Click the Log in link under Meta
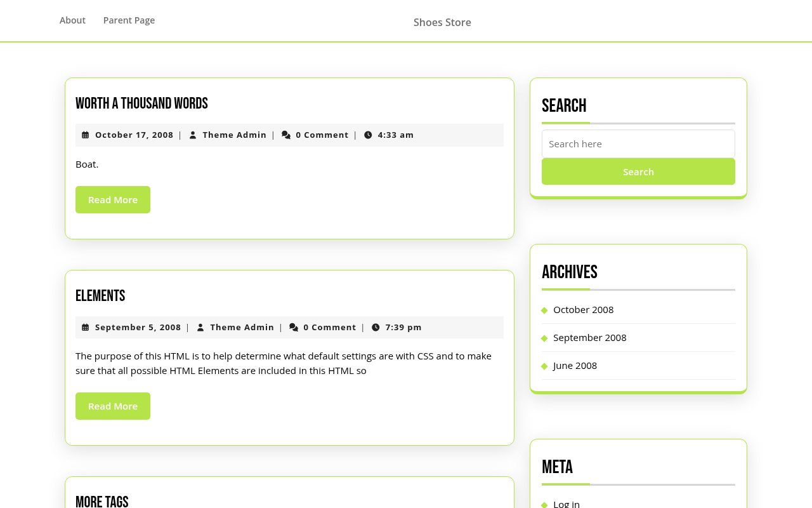The width and height of the screenshot is (812, 508). tap(566, 504)
